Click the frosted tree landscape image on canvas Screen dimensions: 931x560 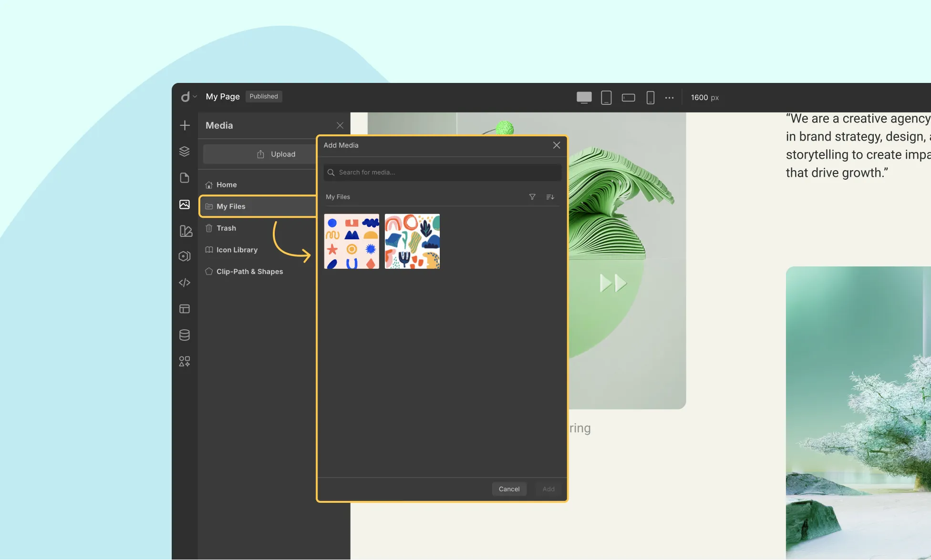[x=859, y=413]
